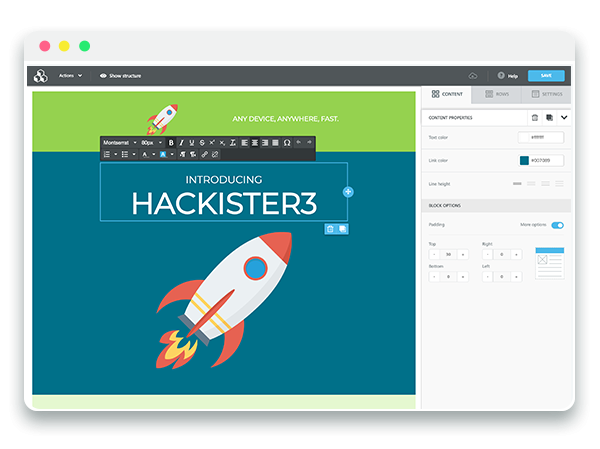
Task: Toggle Show structure view
Action: point(121,75)
